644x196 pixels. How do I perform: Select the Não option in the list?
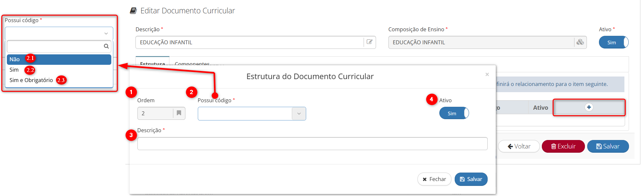[15, 59]
